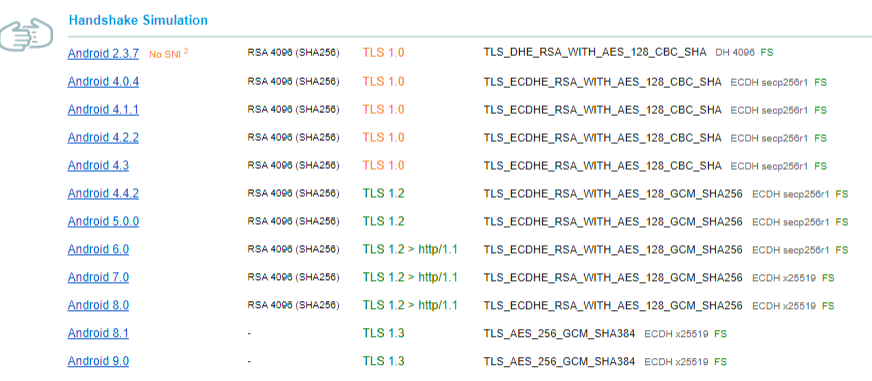Click the FS label in Android 6.0 row
Viewport: 872px width, 381px height.
coord(842,250)
